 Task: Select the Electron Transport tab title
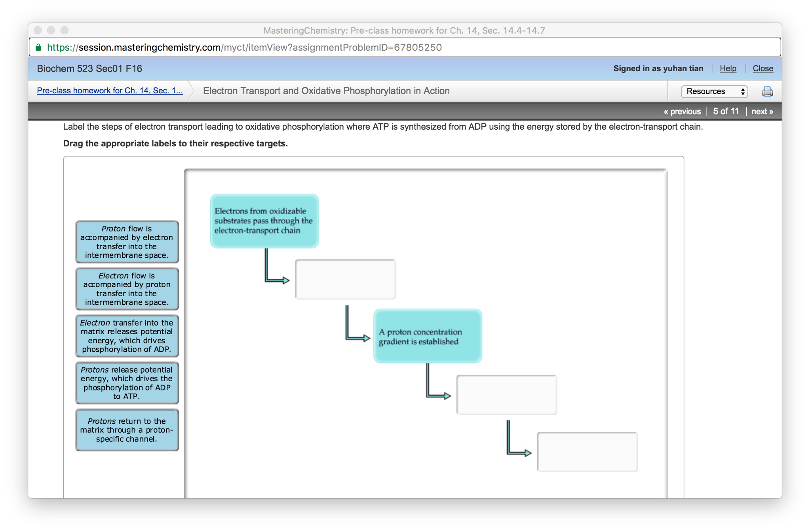click(326, 91)
